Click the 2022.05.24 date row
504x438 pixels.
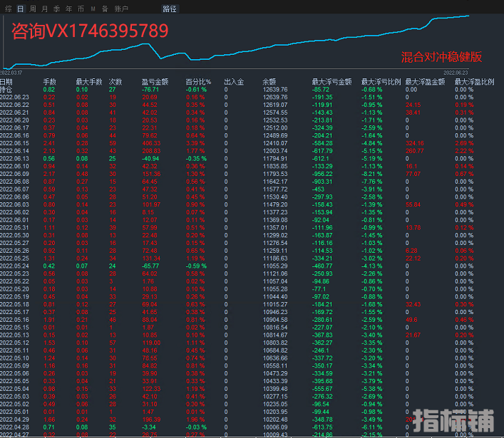coord(14,265)
